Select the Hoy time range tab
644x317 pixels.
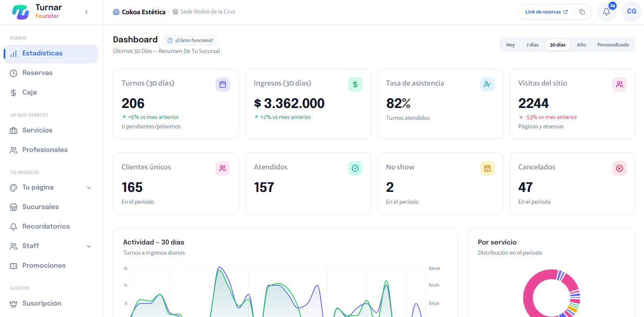click(x=511, y=45)
